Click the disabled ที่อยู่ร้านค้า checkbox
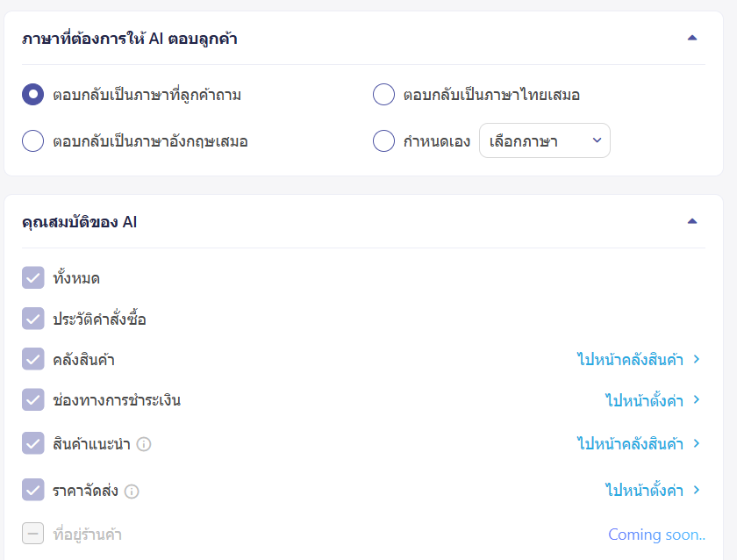The image size is (737, 560). [x=32, y=535]
